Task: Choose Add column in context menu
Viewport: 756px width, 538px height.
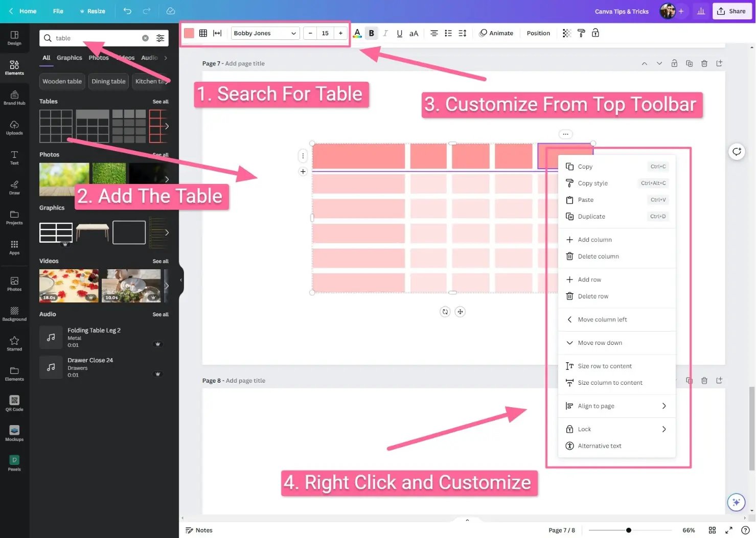Action: point(616,240)
